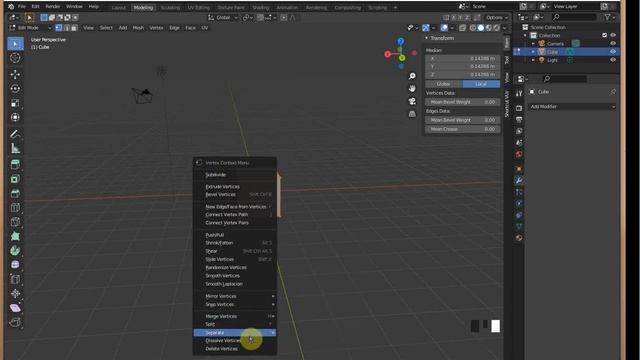The height and width of the screenshot is (360, 640).
Task: Expand the Light tree item
Action: coord(533,60)
